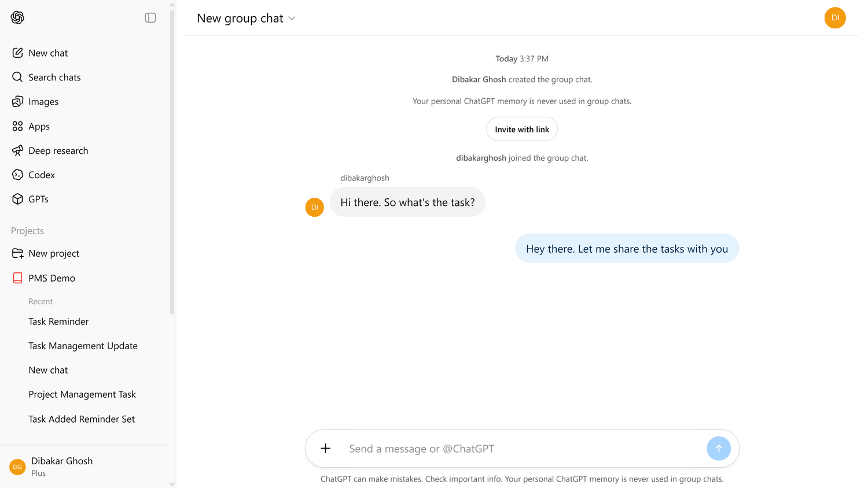Open the Task Management Update chat

84,346
